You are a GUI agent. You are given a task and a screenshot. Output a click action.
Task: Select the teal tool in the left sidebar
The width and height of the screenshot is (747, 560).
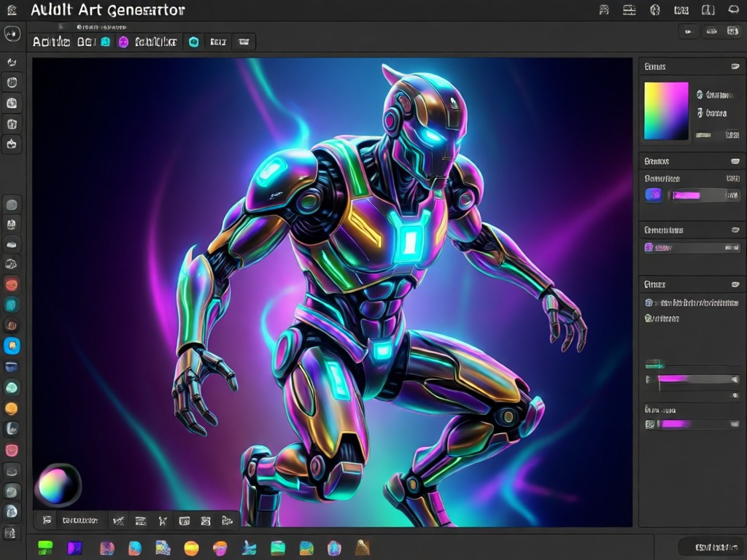click(12, 305)
